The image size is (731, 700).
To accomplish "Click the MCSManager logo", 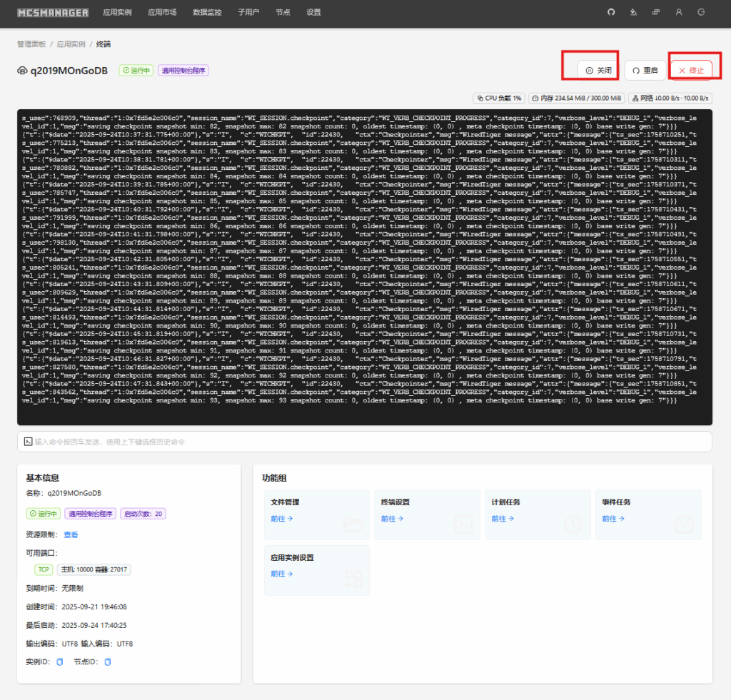I will pyautogui.click(x=54, y=12).
